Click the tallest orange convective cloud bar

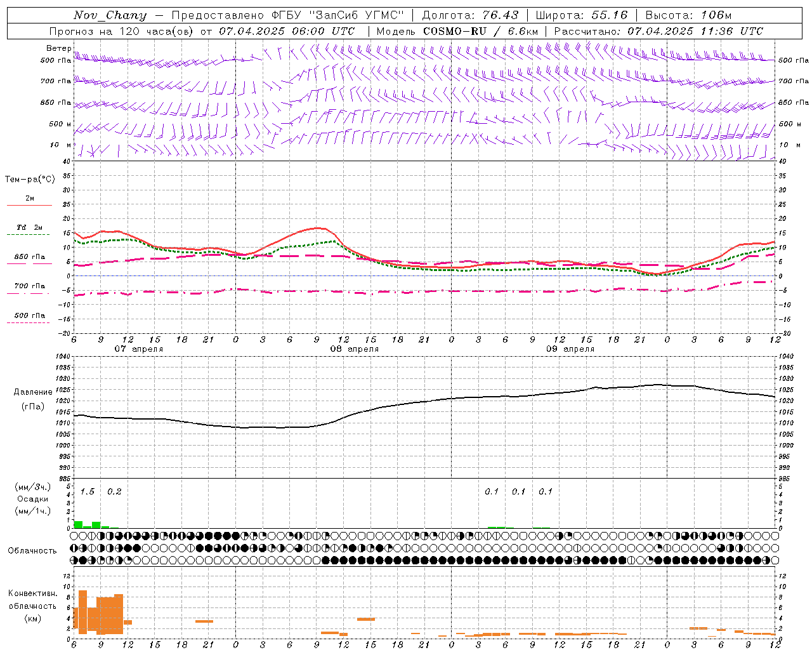[x=82, y=612]
